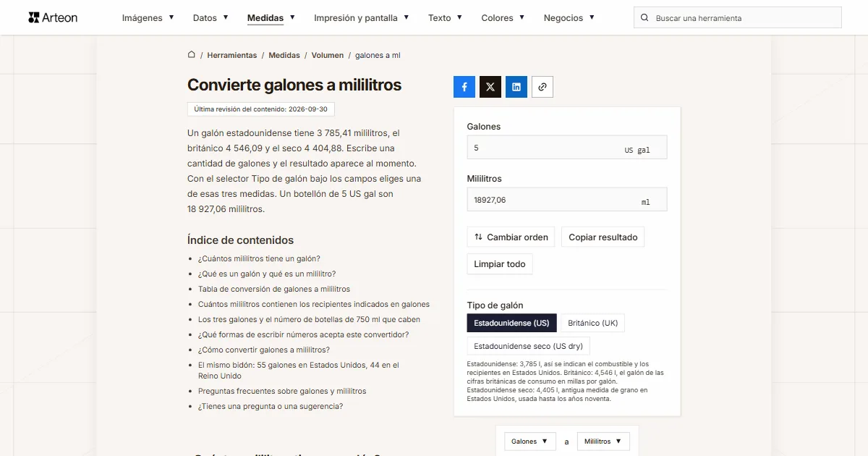The width and height of the screenshot is (868, 456).
Task: Open the Galones source unit dropdown
Action: click(529, 442)
